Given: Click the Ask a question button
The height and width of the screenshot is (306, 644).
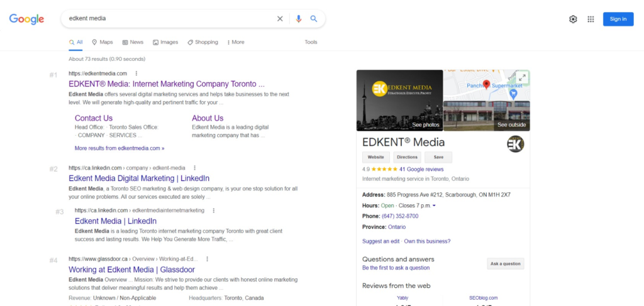Looking at the screenshot, I should pos(506,264).
